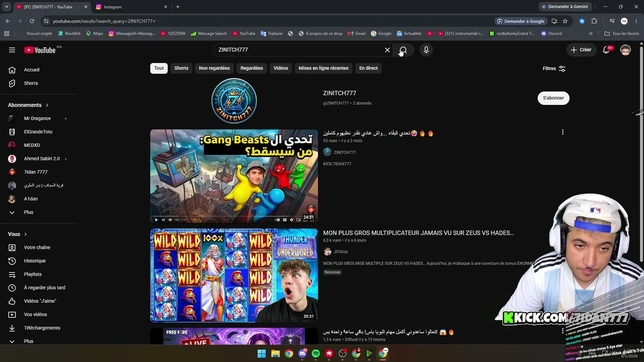This screenshot has height=362, width=644.
Task: Select the Non regardées filter chip
Action: (214, 68)
